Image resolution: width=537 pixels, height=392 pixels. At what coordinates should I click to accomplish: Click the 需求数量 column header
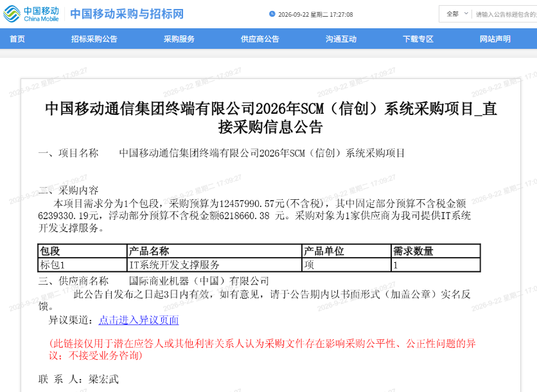point(436,251)
